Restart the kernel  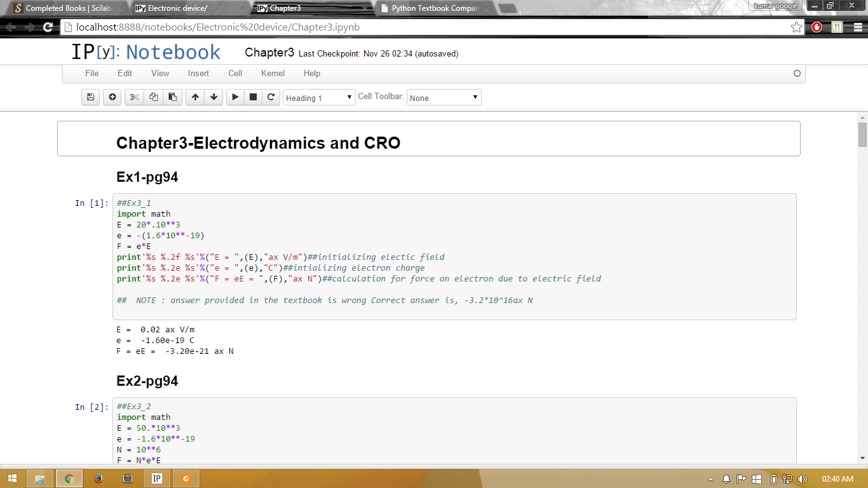(x=271, y=97)
